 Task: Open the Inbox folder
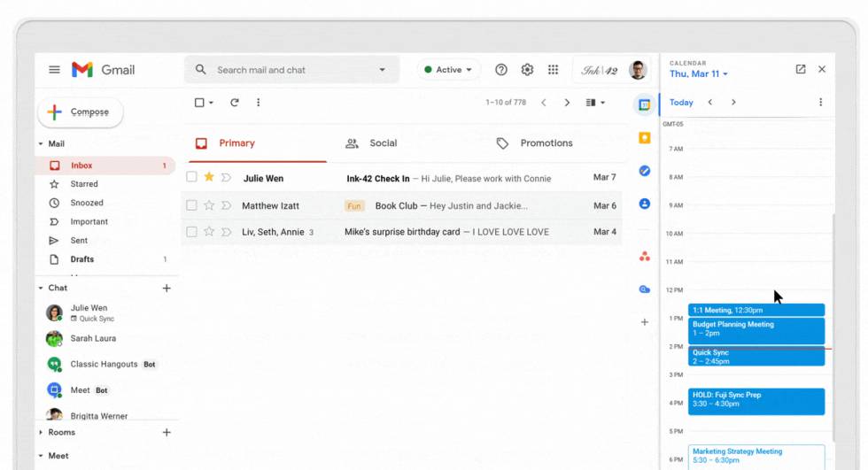pos(105,166)
